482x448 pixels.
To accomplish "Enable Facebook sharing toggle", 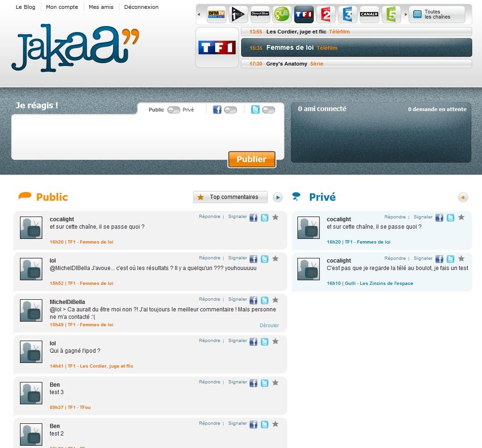I will coord(231,110).
